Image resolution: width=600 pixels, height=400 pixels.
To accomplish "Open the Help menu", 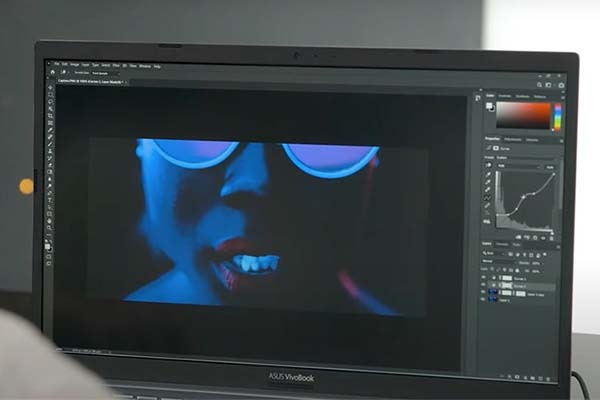I will [x=157, y=67].
